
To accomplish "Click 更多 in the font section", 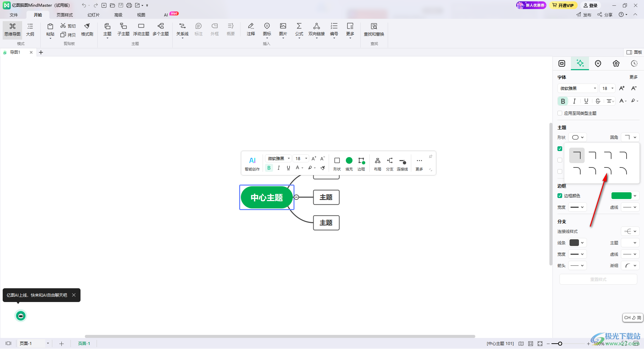I will pos(633,77).
